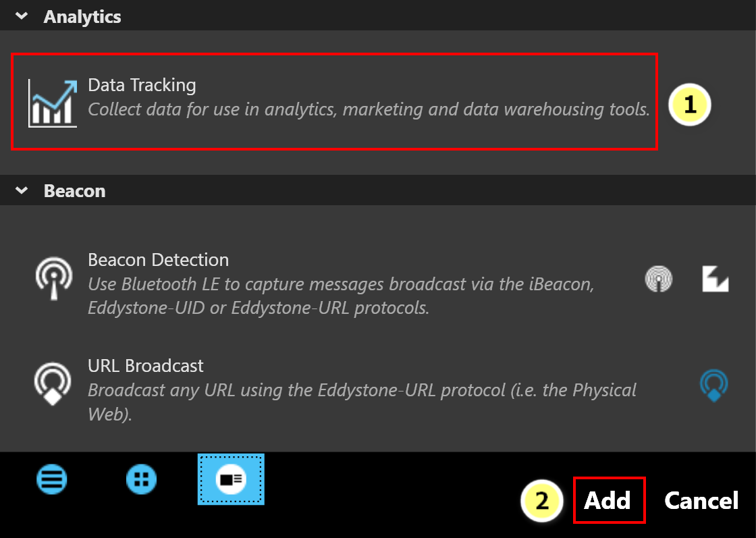Collapse the Analytics section chevron
Image resolution: width=756 pixels, height=538 pixels.
22,16
